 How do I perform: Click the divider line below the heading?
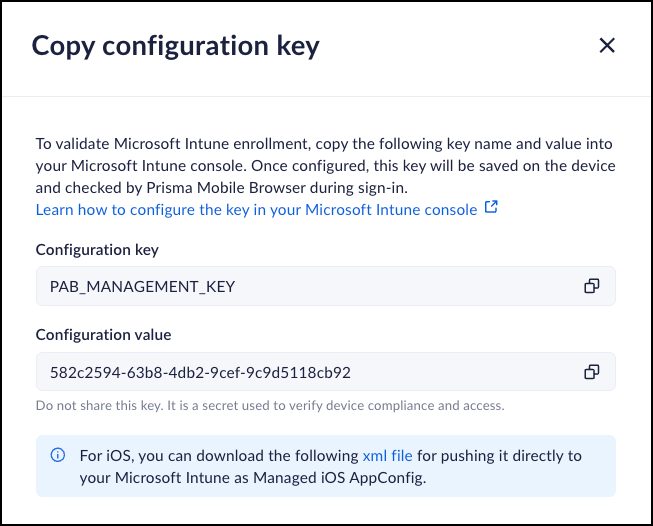click(326, 97)
